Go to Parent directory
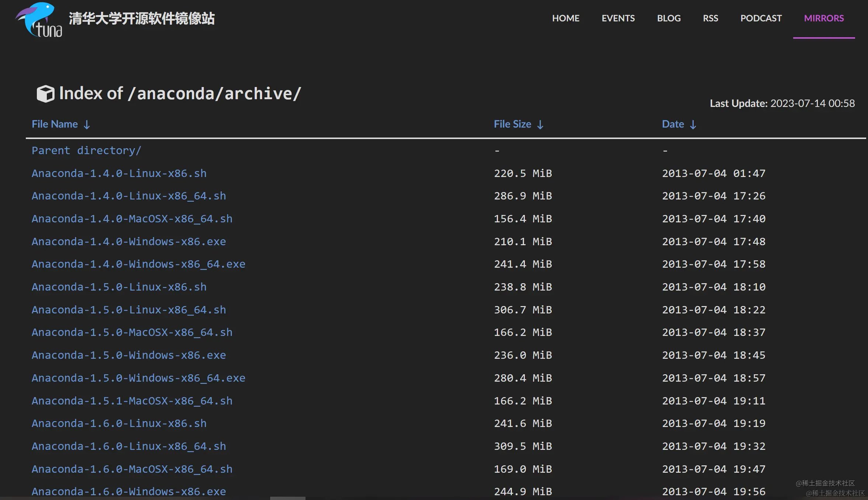This screenshot has width=868, height=500. pos(86,150)
